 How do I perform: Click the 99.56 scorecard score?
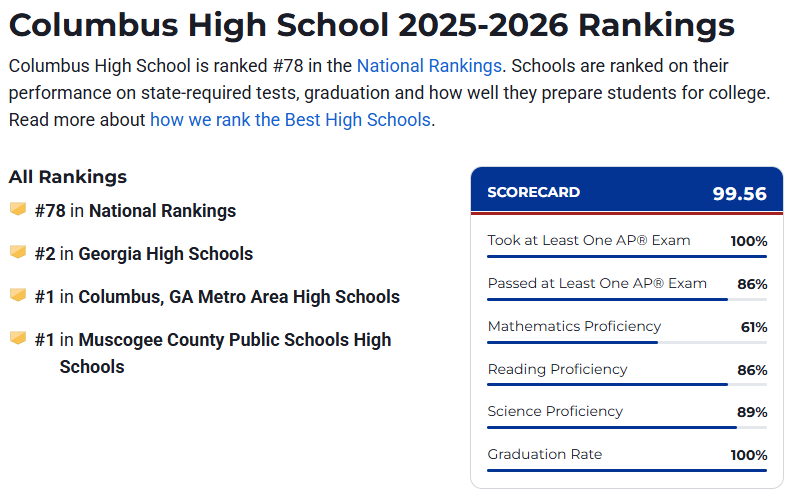coord(739,194)
